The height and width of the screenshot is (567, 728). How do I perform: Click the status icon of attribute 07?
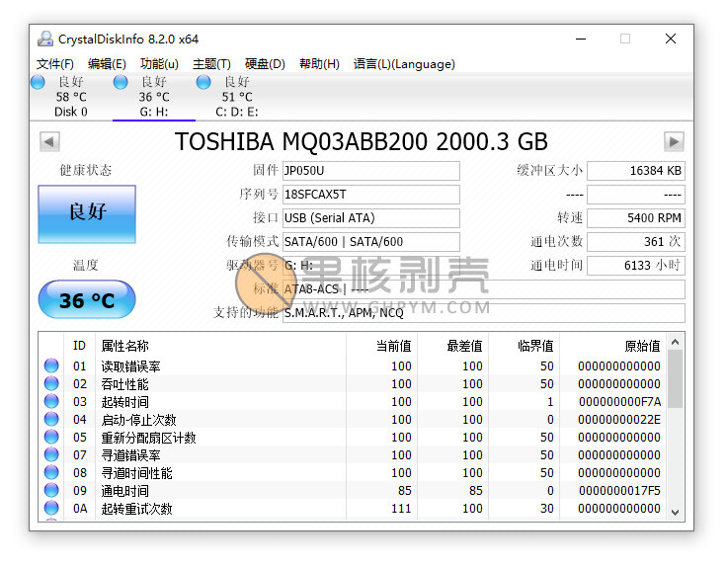51,454
